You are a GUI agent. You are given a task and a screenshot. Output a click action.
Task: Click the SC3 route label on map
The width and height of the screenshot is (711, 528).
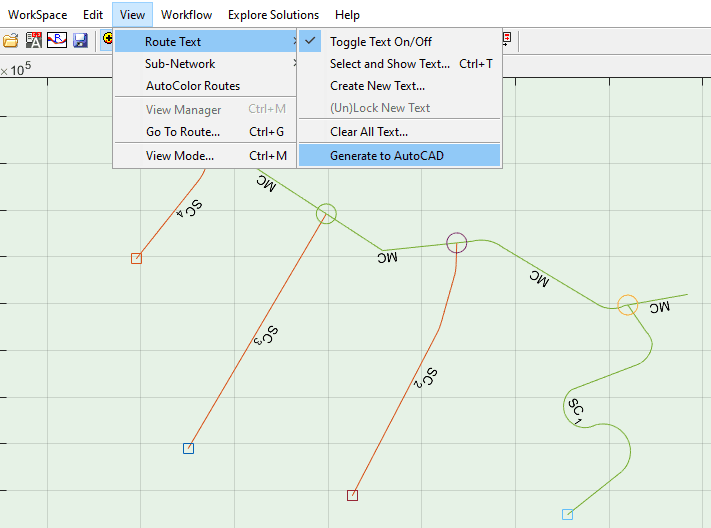pos(265,337)
